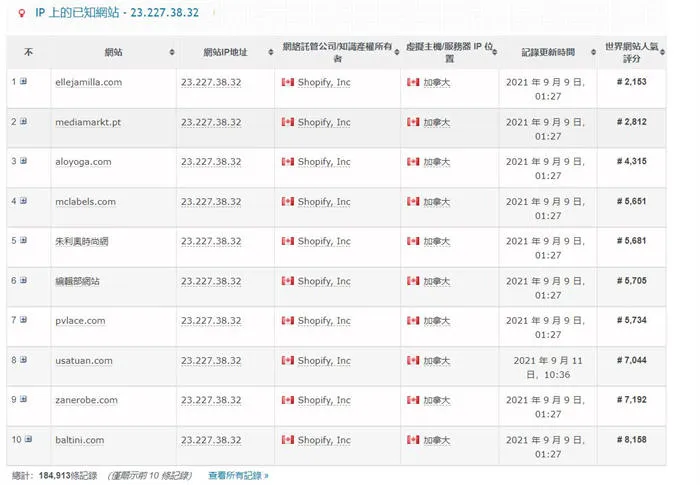
Task: Click update time 2021 年 9 月 11 日, 10:36
Action: pyautogui.click(x=548, y=368)
